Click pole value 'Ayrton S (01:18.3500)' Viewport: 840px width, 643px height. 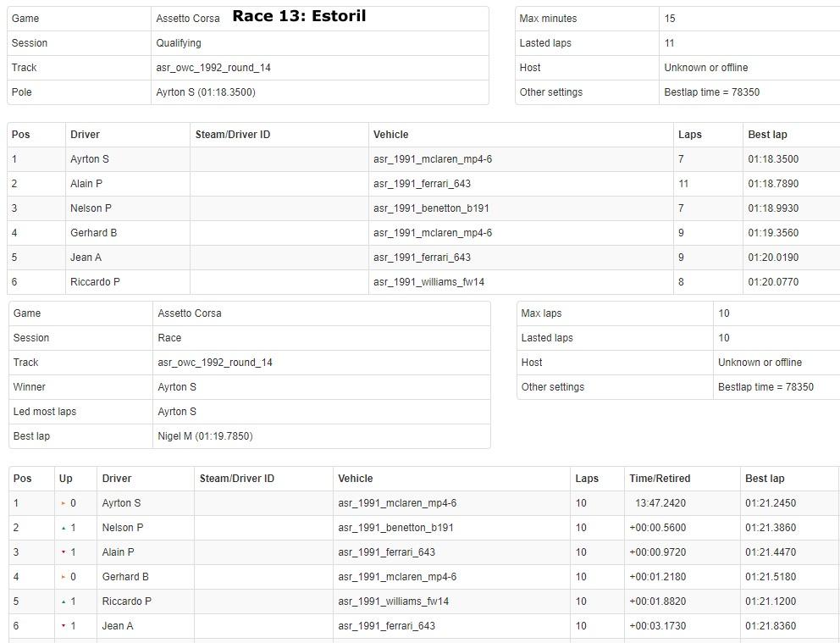click(x=205, y=92)
